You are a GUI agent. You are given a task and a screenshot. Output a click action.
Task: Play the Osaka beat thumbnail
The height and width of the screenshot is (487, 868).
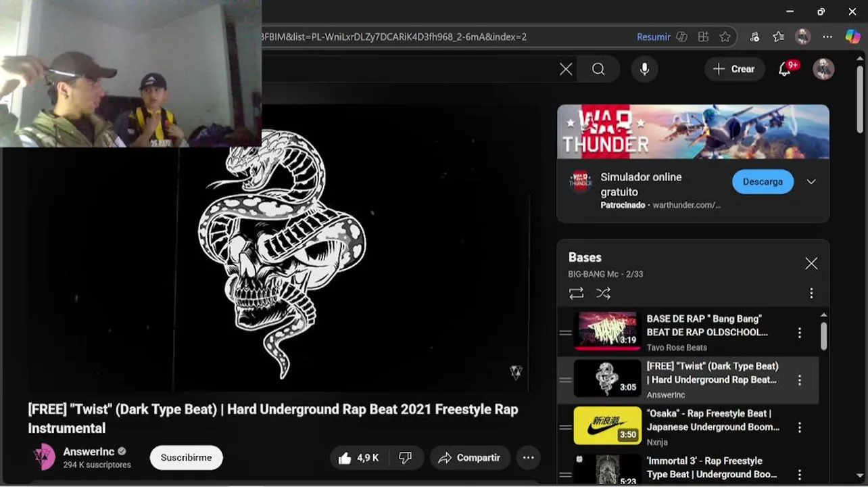click(607, 425)
